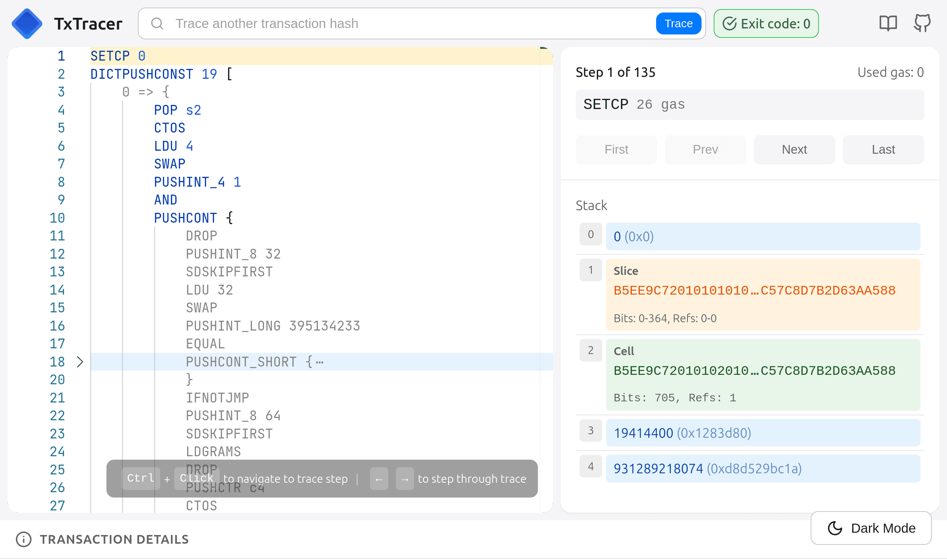Viewport: 947px width, 560px height.
Task: Click the Exit code: 0 badge
Action: [766, 23]
